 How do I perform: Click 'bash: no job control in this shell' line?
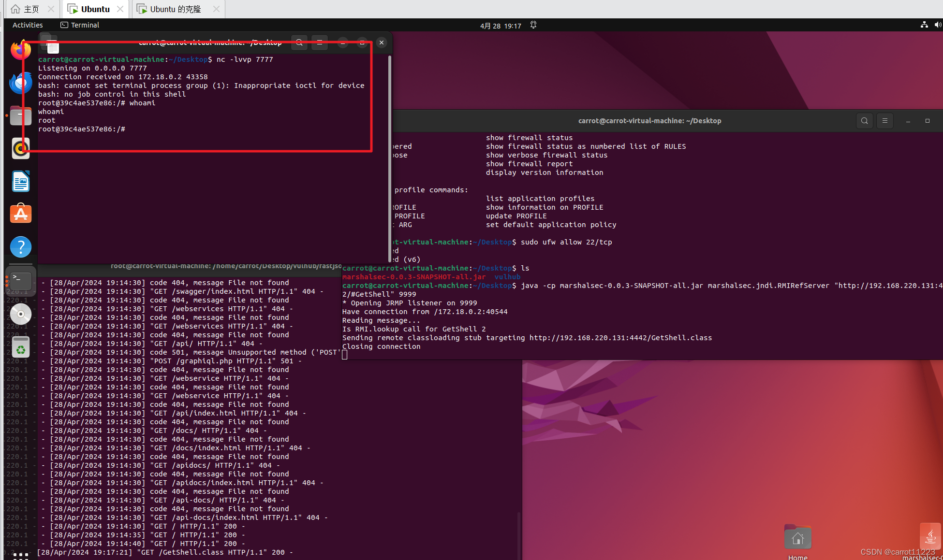point(112,94)
